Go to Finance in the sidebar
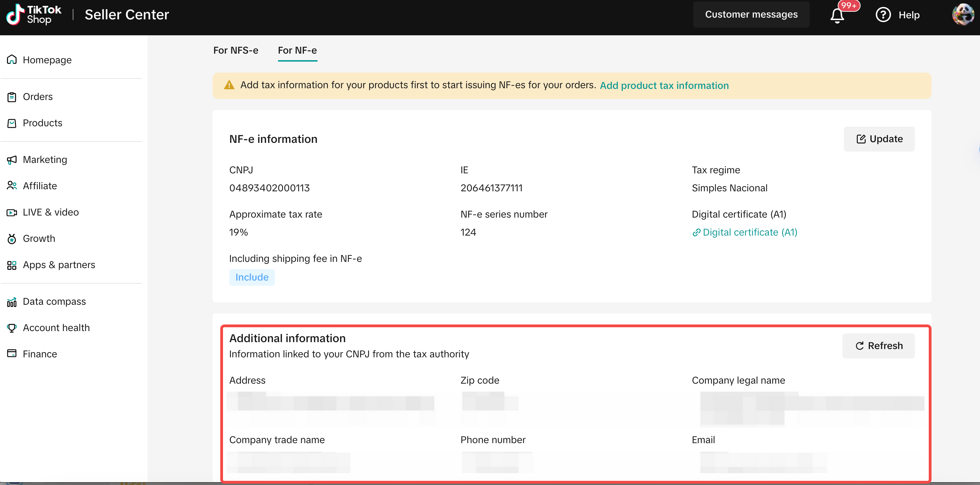 tap(39, 354)
